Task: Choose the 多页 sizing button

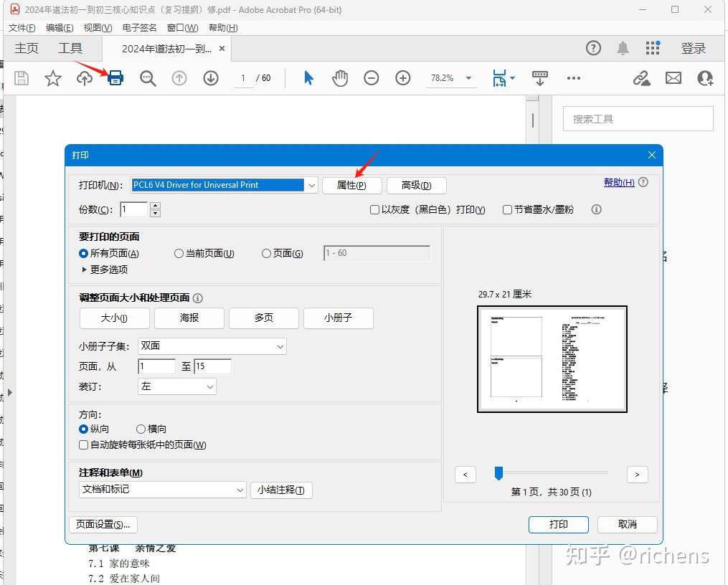Action: pyautogui.click(x=264, y=318)
